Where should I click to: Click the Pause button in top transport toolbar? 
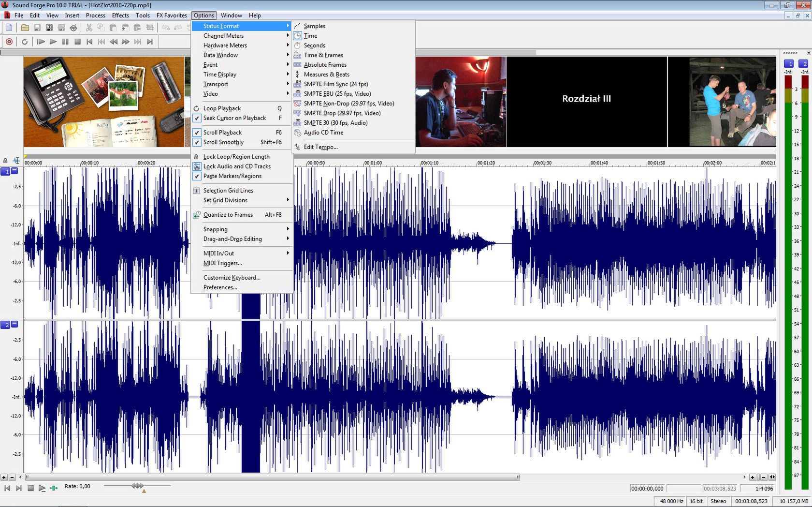click(65, 42)
